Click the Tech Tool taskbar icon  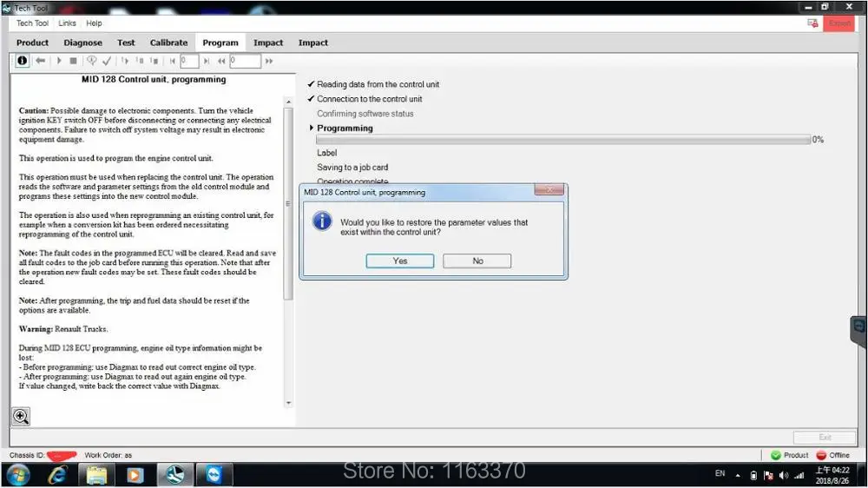pos(175,475)
